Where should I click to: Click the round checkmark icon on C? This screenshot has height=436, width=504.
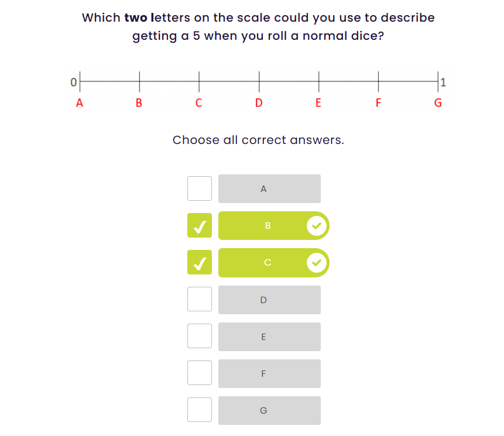[x=317, y=263]
